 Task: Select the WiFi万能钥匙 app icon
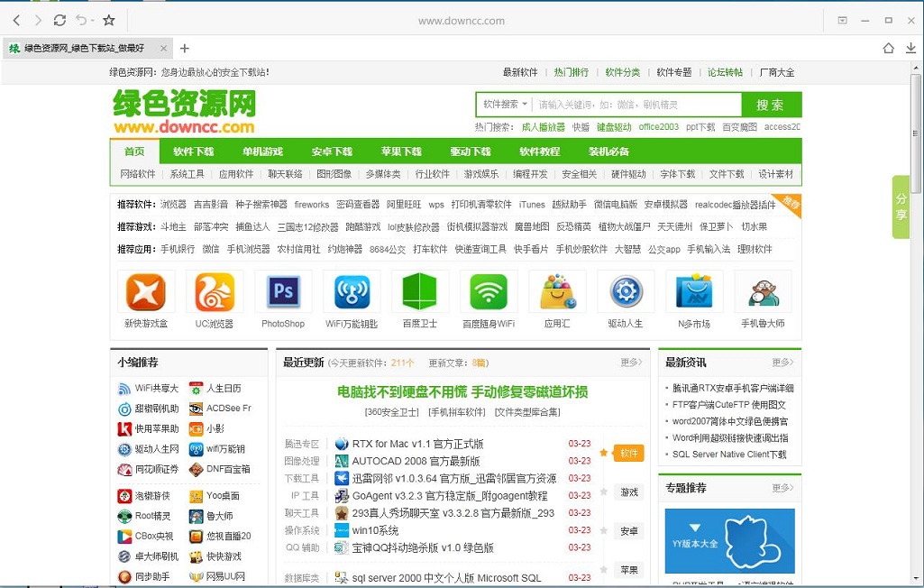pyautogui.click(x=351, y=292)
